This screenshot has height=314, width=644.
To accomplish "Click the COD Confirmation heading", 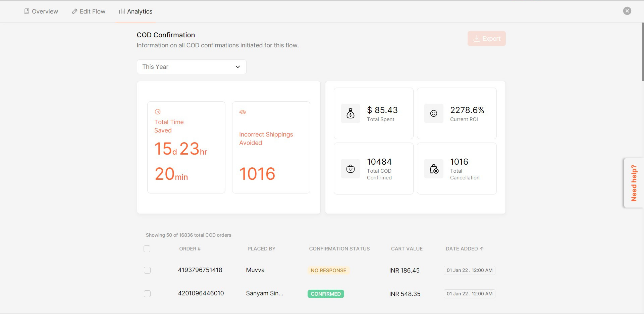I will coord(165,35).
